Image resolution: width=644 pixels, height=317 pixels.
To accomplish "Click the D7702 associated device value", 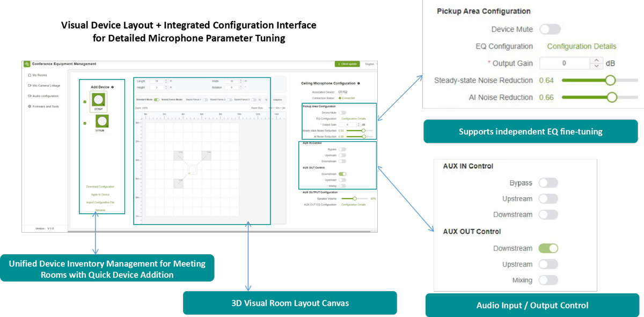I will (343, 92).
